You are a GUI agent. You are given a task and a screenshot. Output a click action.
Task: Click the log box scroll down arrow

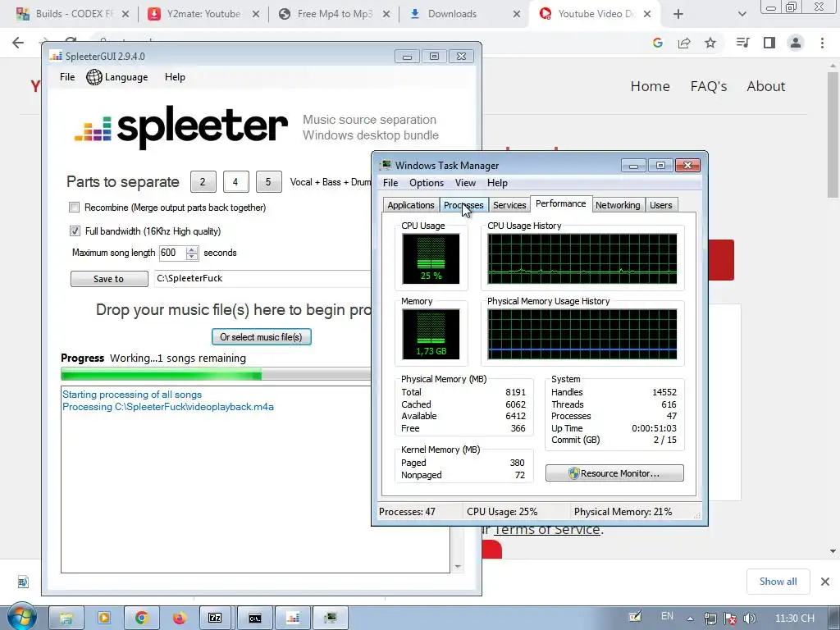[458, 566]
